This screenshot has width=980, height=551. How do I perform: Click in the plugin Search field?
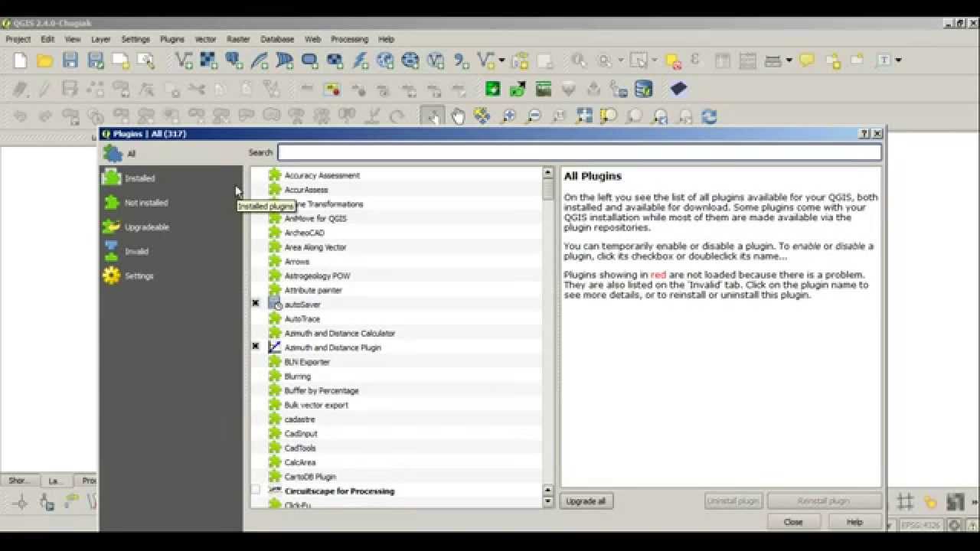click(580, 153)
